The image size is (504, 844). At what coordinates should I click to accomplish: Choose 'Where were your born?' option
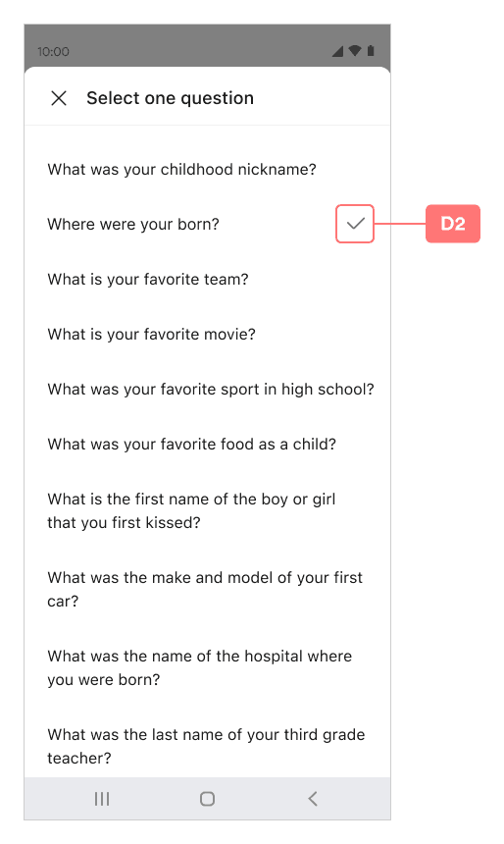(x=207, y=224)
